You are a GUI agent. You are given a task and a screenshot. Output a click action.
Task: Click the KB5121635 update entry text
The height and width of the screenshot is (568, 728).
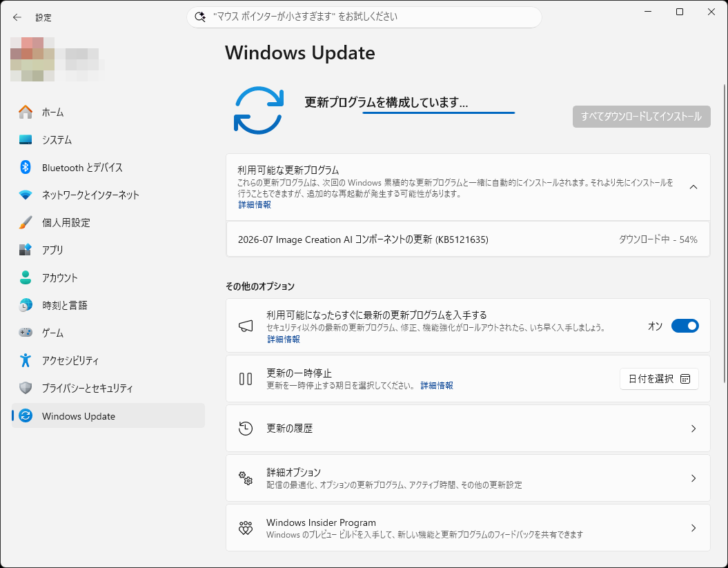pyautogui.click(x=363, y=239)
